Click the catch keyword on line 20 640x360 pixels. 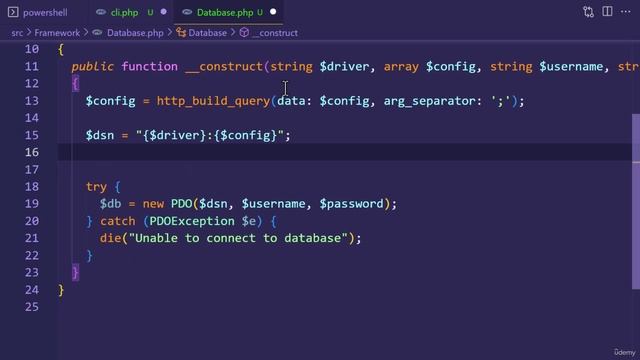(118, 221)
